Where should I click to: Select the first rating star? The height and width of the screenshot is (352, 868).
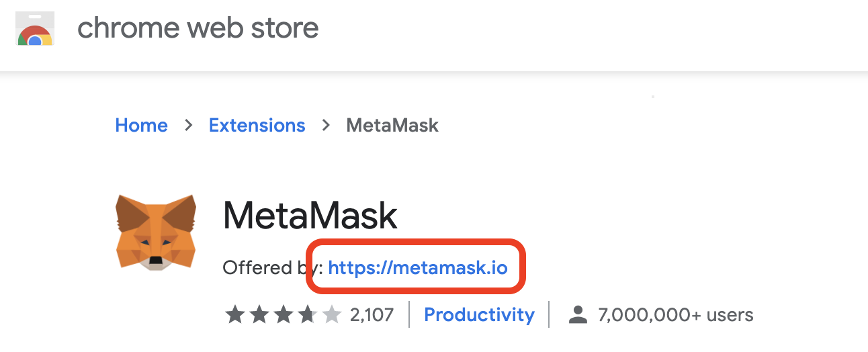point(234,314)
